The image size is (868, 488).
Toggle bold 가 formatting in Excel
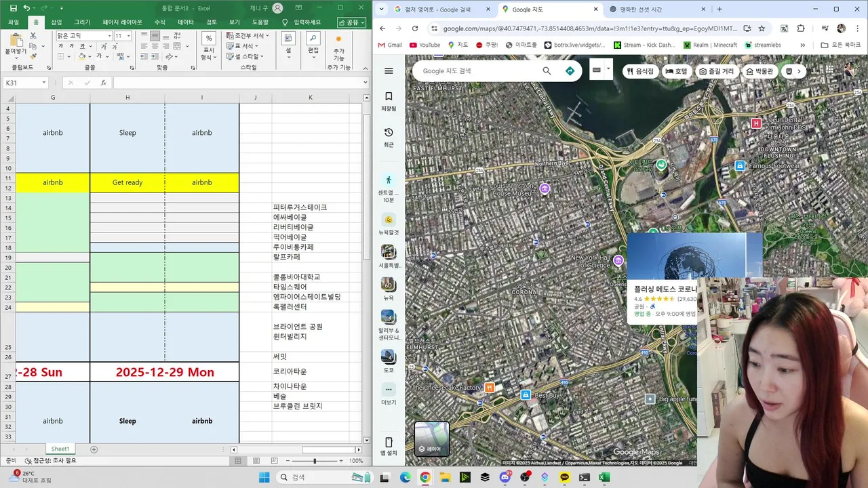click(61, 46)
